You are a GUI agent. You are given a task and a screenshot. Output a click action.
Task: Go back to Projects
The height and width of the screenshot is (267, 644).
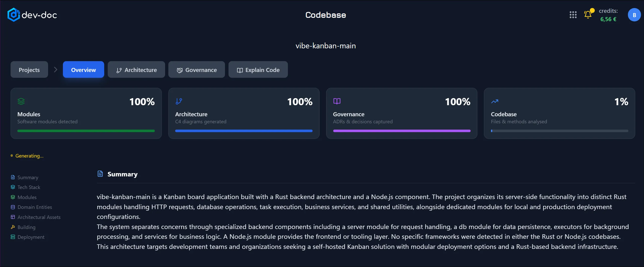(x=29, y=70)
